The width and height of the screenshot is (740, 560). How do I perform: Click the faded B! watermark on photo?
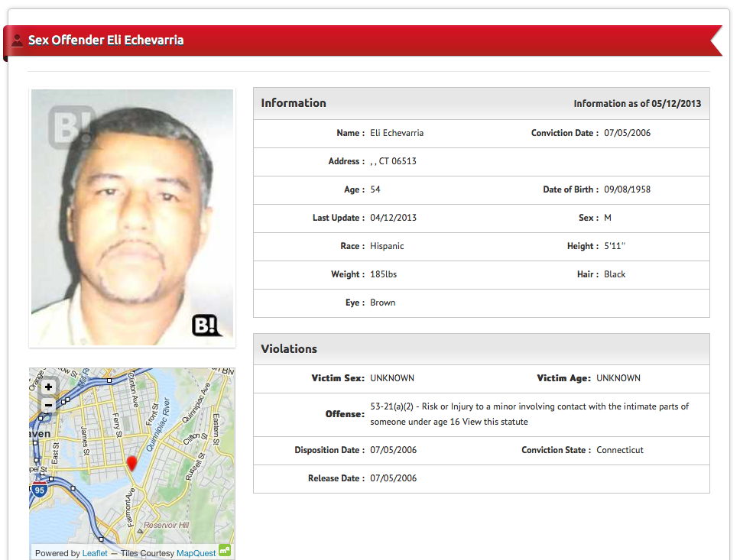(70, 127)
